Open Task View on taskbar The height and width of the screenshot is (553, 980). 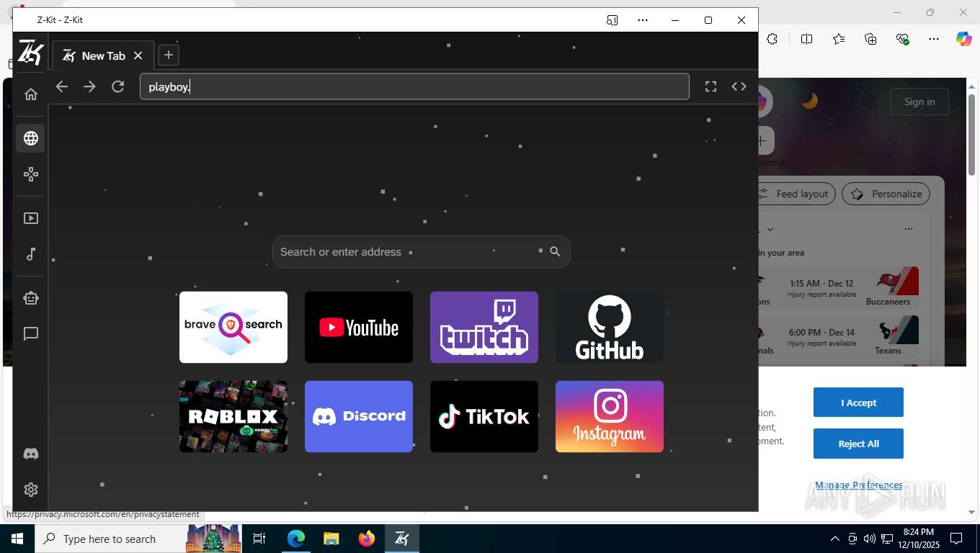click(x=259, y=539)
